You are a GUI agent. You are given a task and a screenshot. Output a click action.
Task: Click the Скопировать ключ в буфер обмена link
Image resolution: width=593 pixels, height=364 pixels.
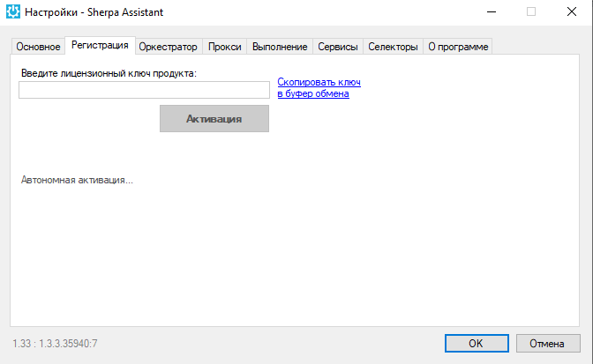[319, 87]
